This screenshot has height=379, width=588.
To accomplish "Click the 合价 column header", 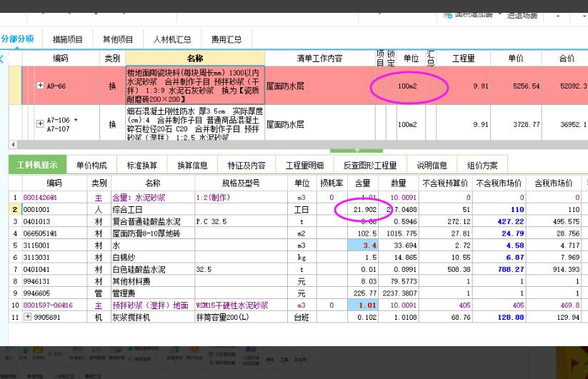I will coord(567,58).
